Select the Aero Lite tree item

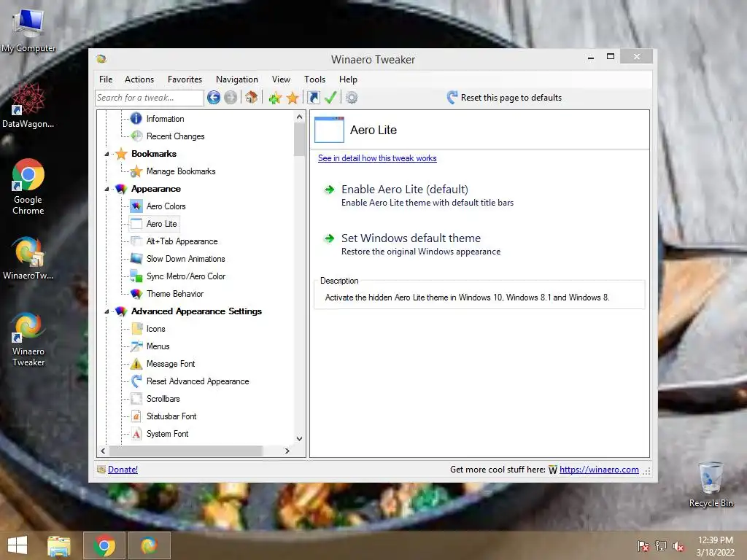[x=161, y=224]
